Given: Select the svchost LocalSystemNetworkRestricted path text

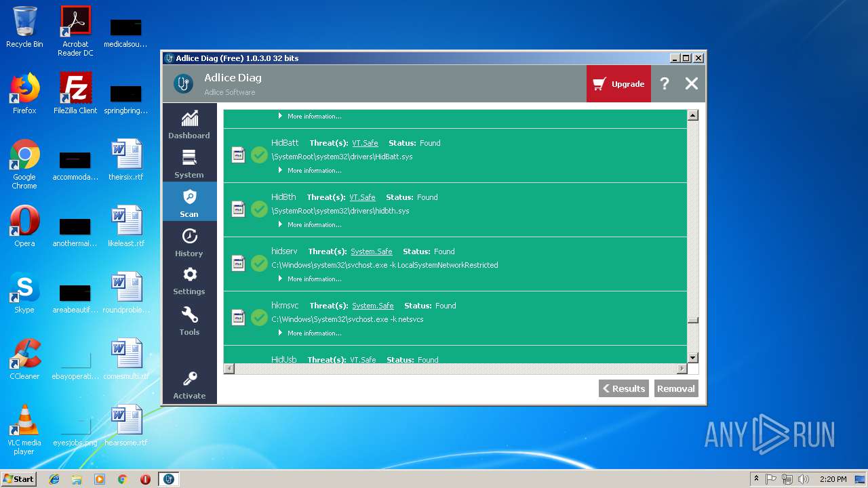Looking at the screenshot, I should click(384, 265).
